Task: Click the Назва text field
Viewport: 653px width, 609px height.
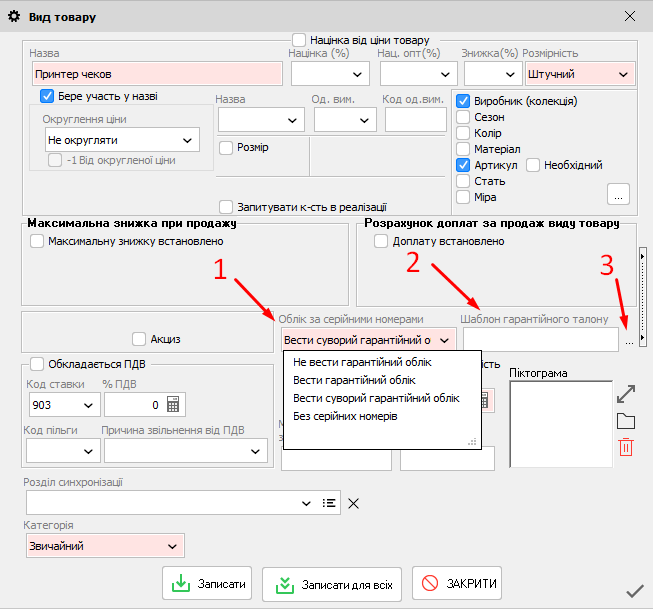Action: pyautogui.click(x=155, y=74)
